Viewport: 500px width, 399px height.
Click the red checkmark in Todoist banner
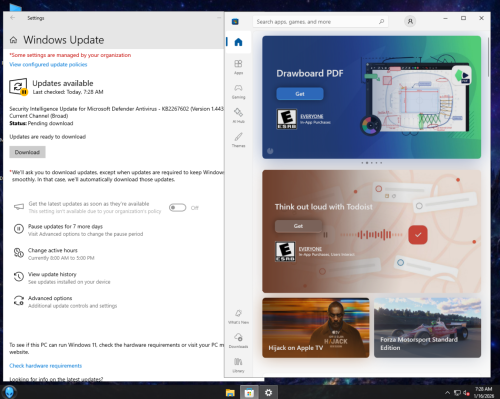point(418,235)
